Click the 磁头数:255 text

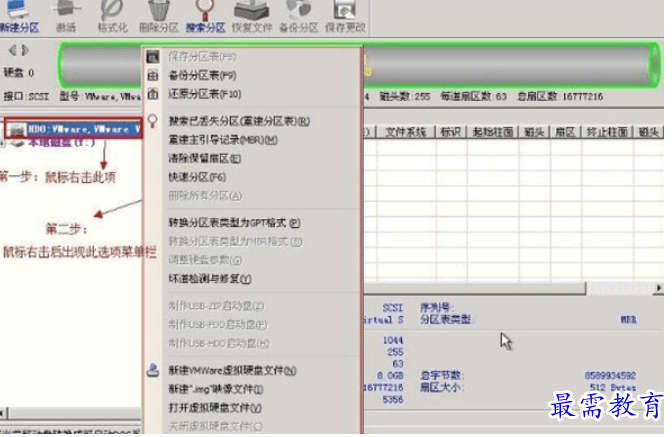405,96
